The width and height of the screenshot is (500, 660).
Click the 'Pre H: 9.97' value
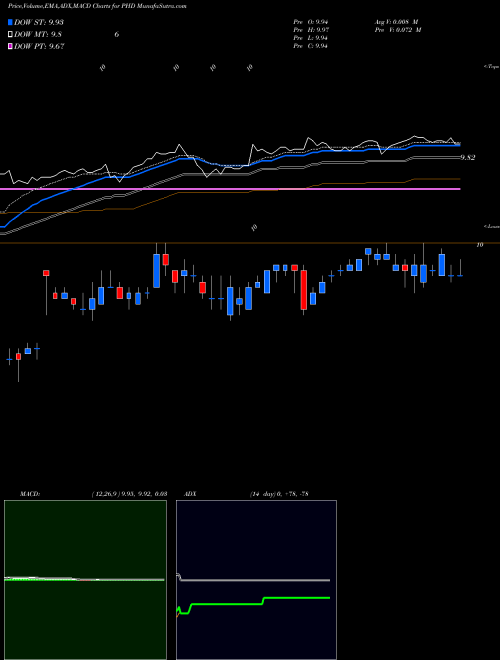311,30
